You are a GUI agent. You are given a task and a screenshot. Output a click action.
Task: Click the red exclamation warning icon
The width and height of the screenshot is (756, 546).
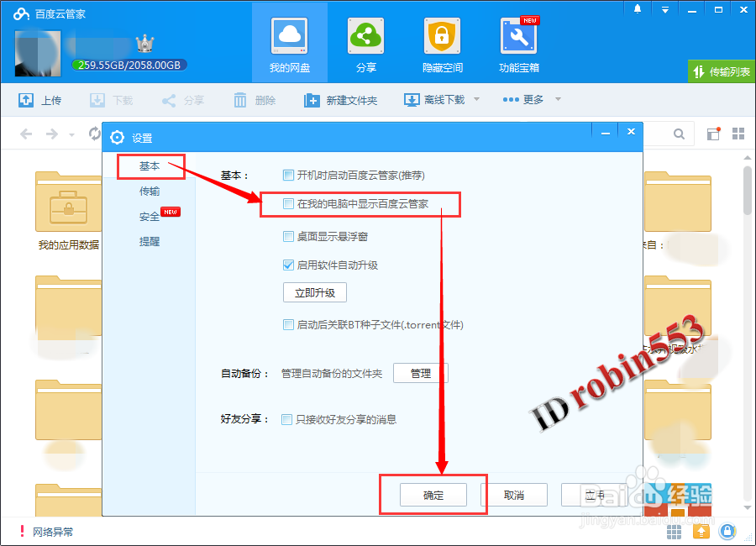[x=22, y=531]
